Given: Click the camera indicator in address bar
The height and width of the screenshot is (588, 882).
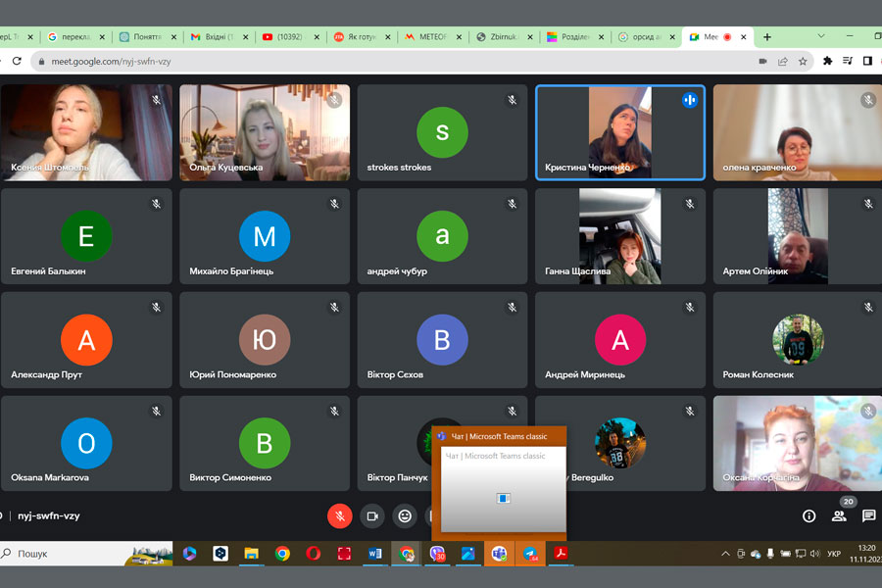Looking at the screenshot, I should (x=762, y=62).
